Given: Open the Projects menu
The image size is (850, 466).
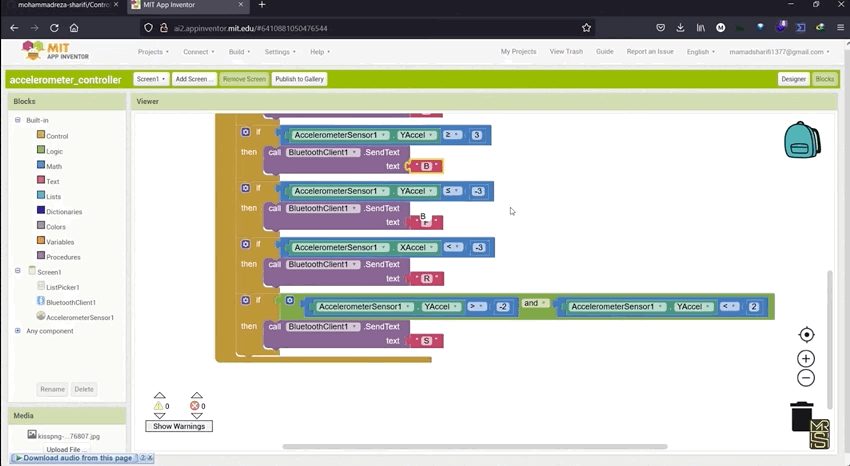Looking at the screenshot, I should point(153,51).
